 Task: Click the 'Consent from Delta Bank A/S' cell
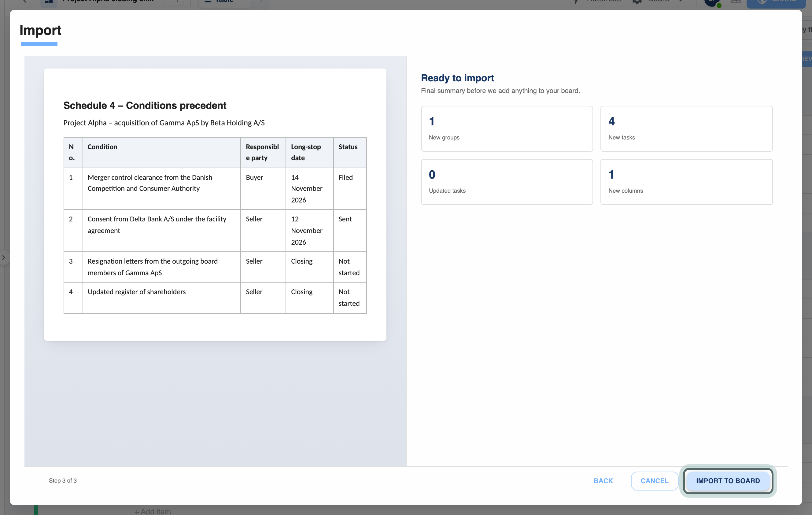[x=161, y=231]
